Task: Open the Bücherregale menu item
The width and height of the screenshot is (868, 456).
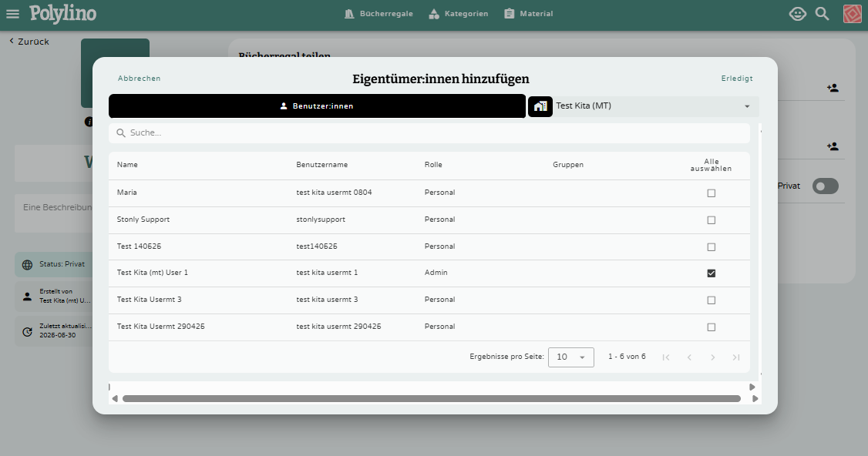Action: pyautogui.click(x=378, y=14)
